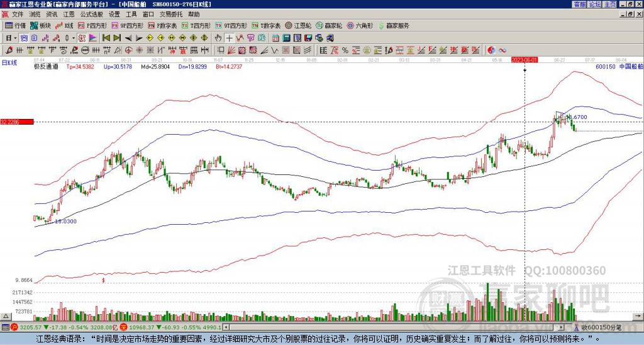Open the 六角形 hexagon tool
The height and width of the screenshot is (345, 644).
click(360, 25)
